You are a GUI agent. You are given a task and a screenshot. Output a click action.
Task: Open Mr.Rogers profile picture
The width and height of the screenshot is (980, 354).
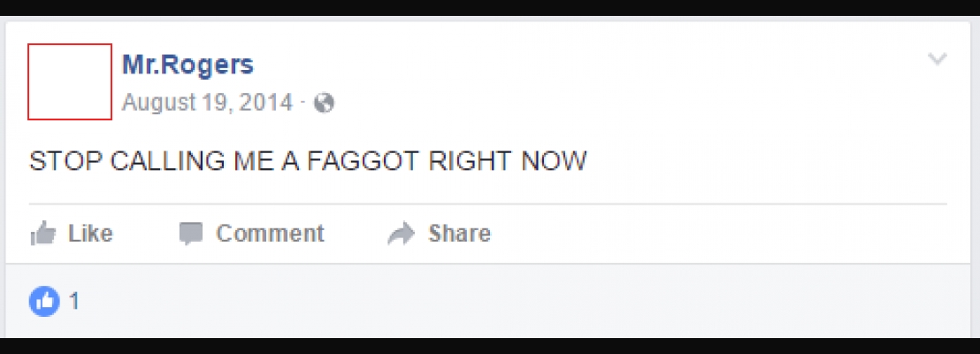pyautogui.click(x=70, y=81)
